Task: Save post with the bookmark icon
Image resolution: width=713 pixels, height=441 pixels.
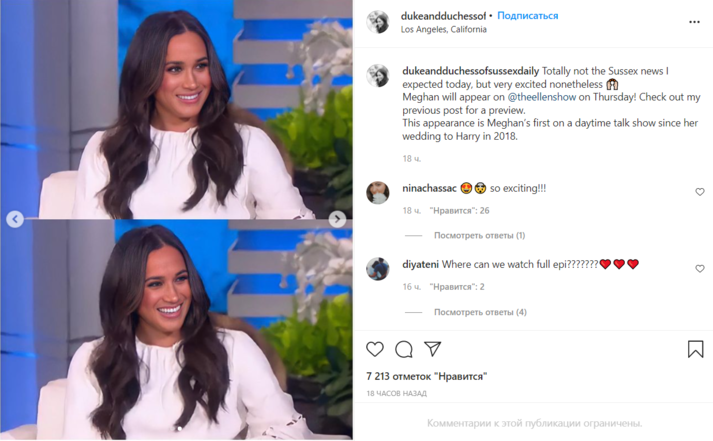Action: click(x=695, y=349)
